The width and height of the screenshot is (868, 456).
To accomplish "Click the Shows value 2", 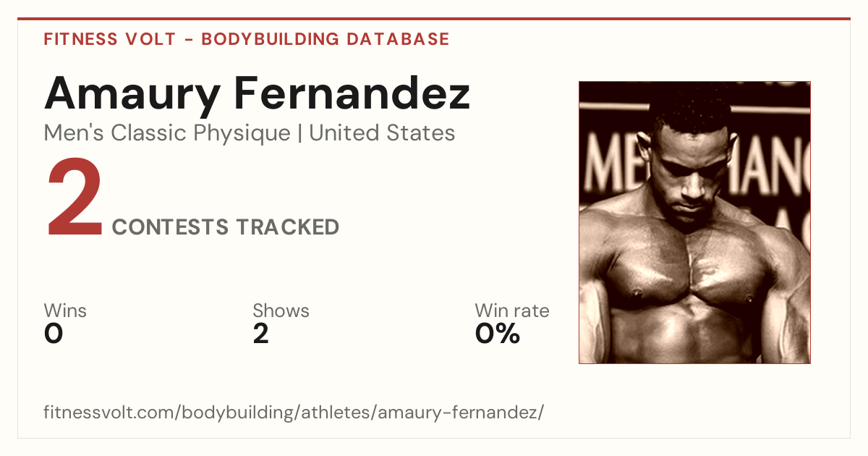I will (261, 334).
